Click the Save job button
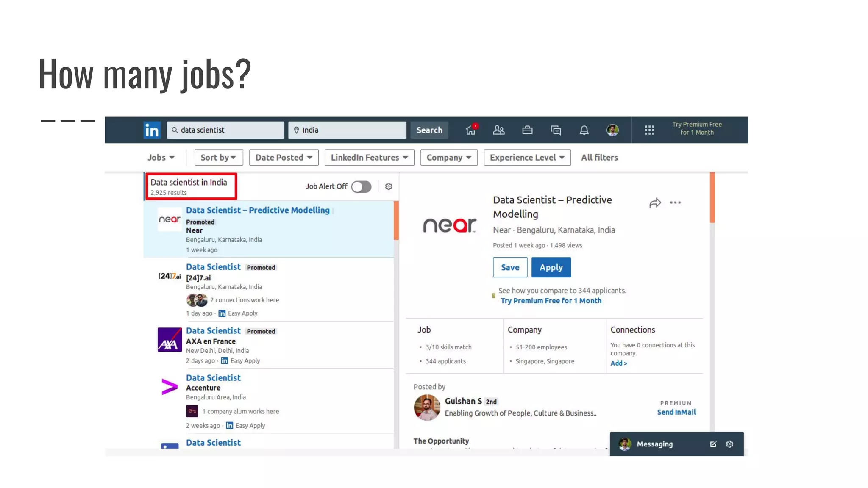The height and width of the screenshot is (488, 868). point(510,267)
